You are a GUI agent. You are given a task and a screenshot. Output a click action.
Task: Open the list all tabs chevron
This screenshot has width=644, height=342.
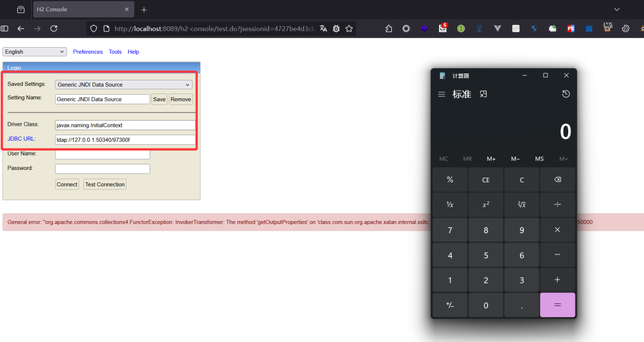(x=617, y=10)
